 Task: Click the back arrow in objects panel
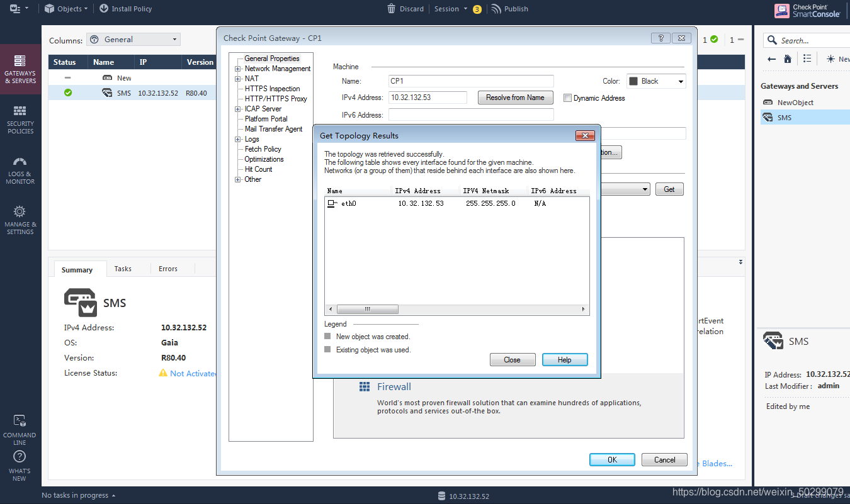point(771,59)
